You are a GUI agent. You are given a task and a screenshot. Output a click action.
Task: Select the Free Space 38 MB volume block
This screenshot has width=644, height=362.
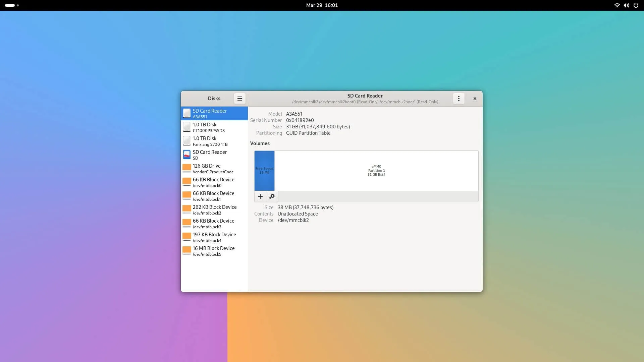tap(264, 171)
